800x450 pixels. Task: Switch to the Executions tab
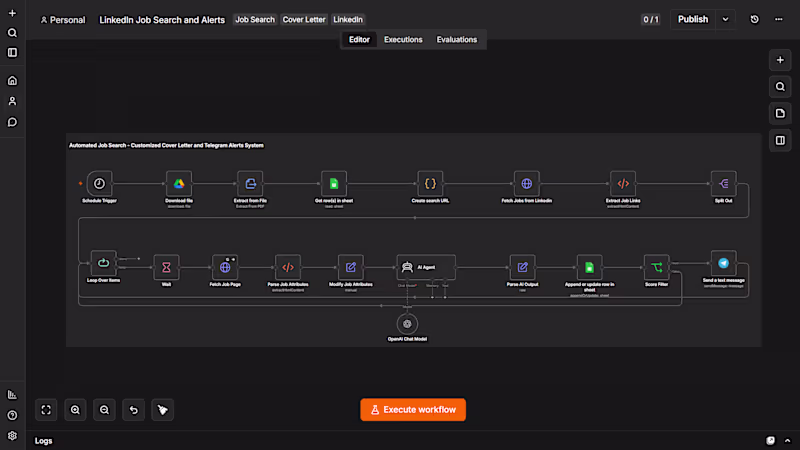click(x=403, y=39)
